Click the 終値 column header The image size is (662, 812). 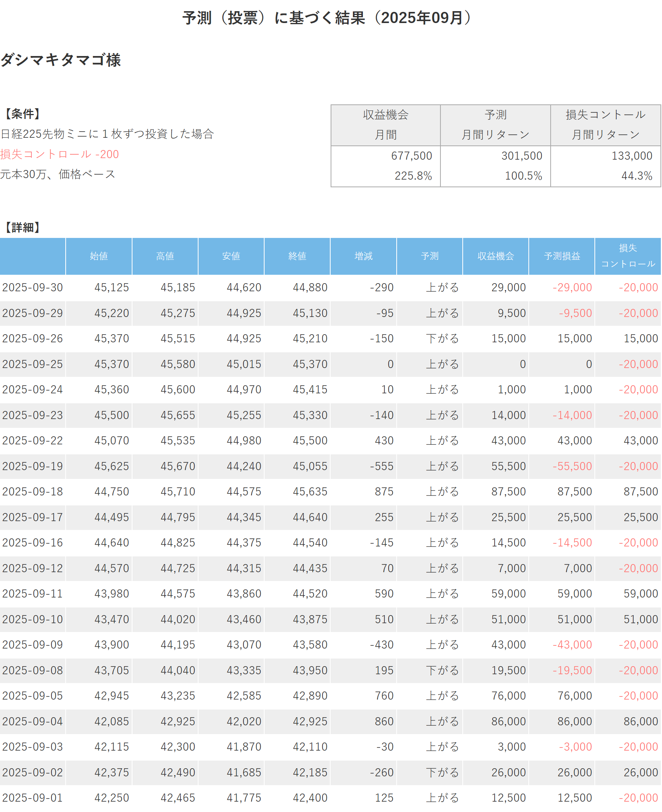(297, 256)
